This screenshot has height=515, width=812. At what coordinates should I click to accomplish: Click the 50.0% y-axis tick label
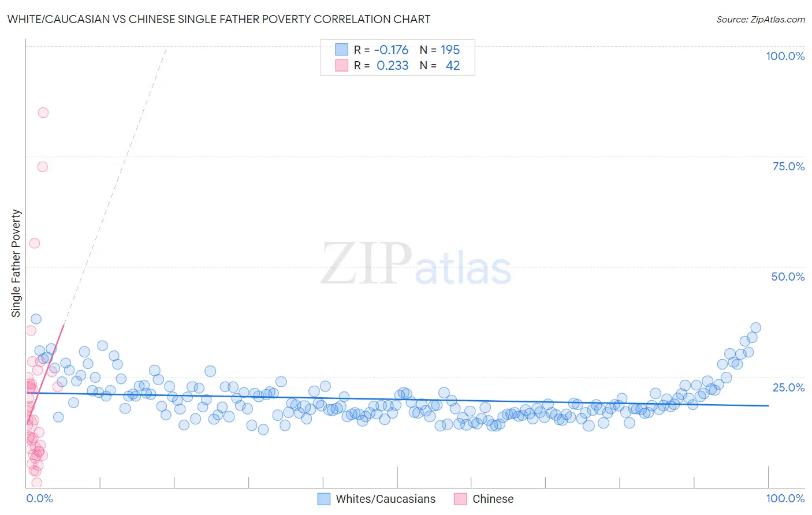click(788, 277)
